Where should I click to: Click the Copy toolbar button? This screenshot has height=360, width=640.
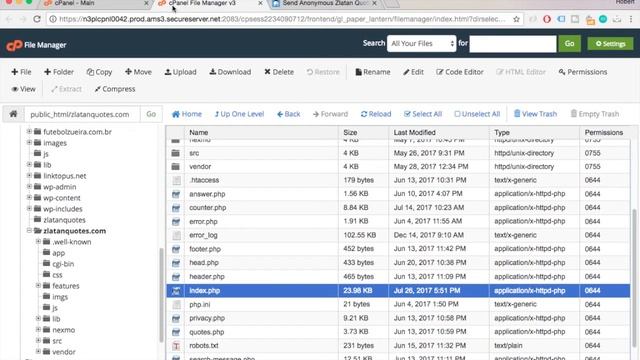(x=99, y=72)
